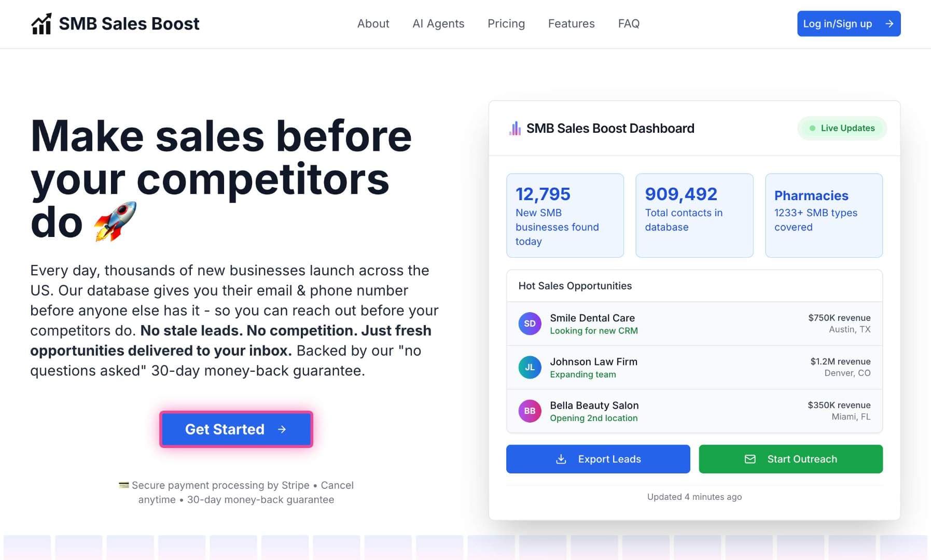Click the bar chart icon beside Dashboard title

[x=514, y=128]
